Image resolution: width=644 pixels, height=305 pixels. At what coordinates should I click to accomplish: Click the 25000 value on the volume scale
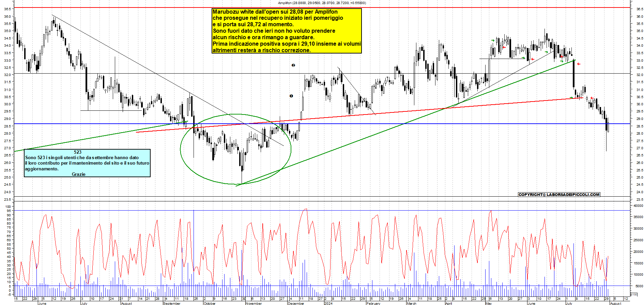click(x=638, y=240)
